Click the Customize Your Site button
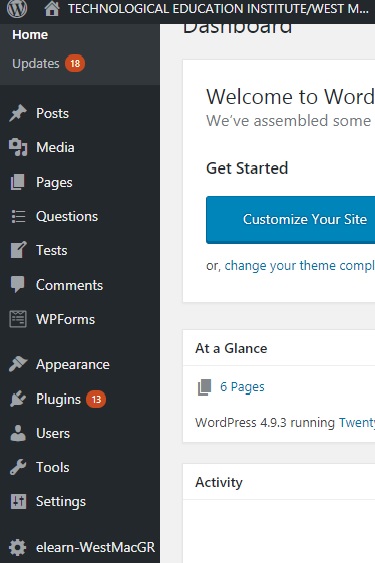The height and width of the screenshot is (563, 375). [x=291, y=220]
